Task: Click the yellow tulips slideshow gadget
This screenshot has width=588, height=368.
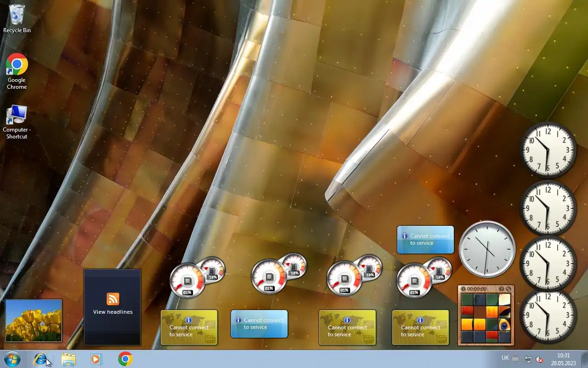Action: (x=34, y=321)
